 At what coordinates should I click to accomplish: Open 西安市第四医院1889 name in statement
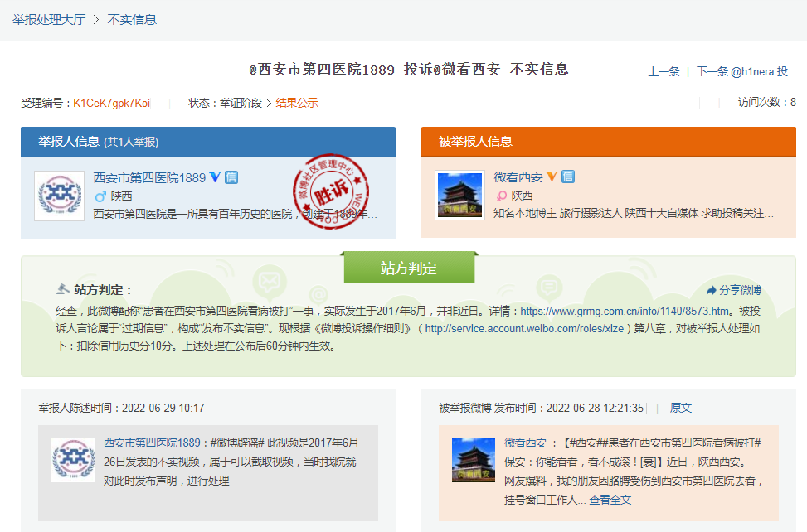(x=152, y=443)
